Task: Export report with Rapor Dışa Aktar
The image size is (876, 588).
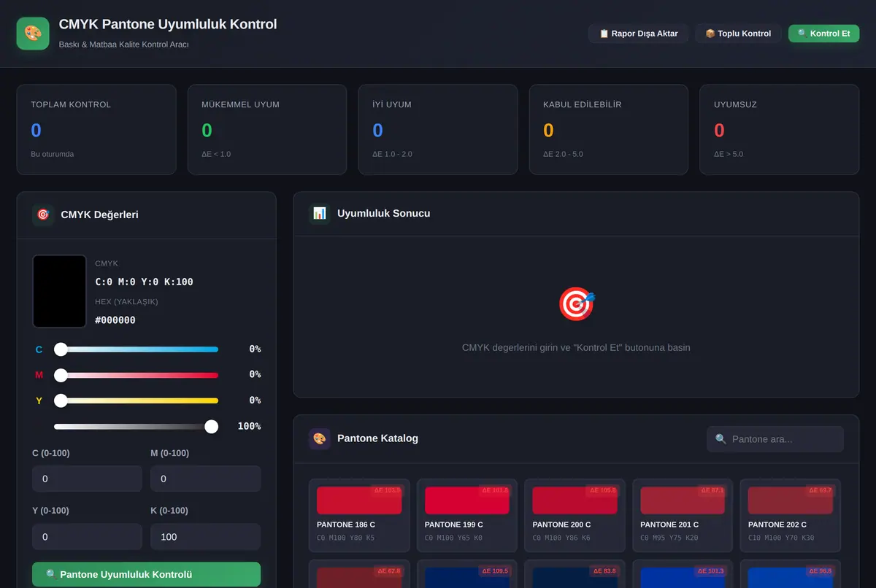Action: [x=638, y=34]
